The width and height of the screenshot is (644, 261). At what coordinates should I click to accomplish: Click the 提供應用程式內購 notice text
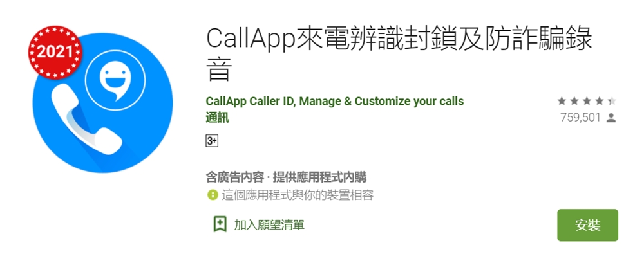point(319,177)
